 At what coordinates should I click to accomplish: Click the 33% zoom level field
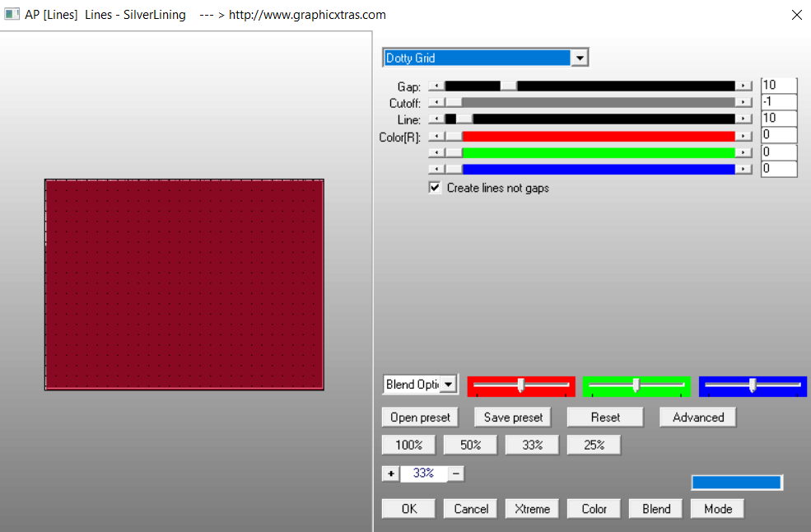coord(423,474)
